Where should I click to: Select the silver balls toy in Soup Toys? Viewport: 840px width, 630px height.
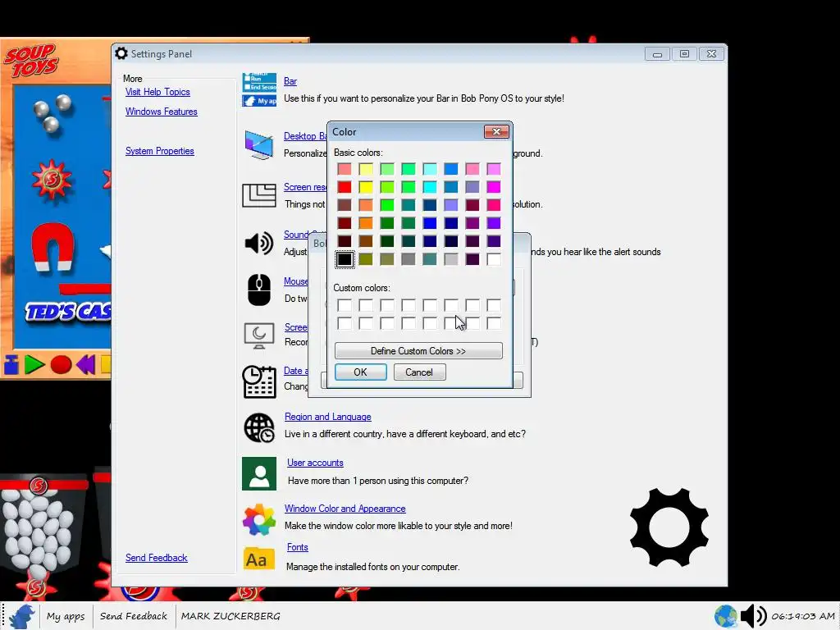click(52, 112)
